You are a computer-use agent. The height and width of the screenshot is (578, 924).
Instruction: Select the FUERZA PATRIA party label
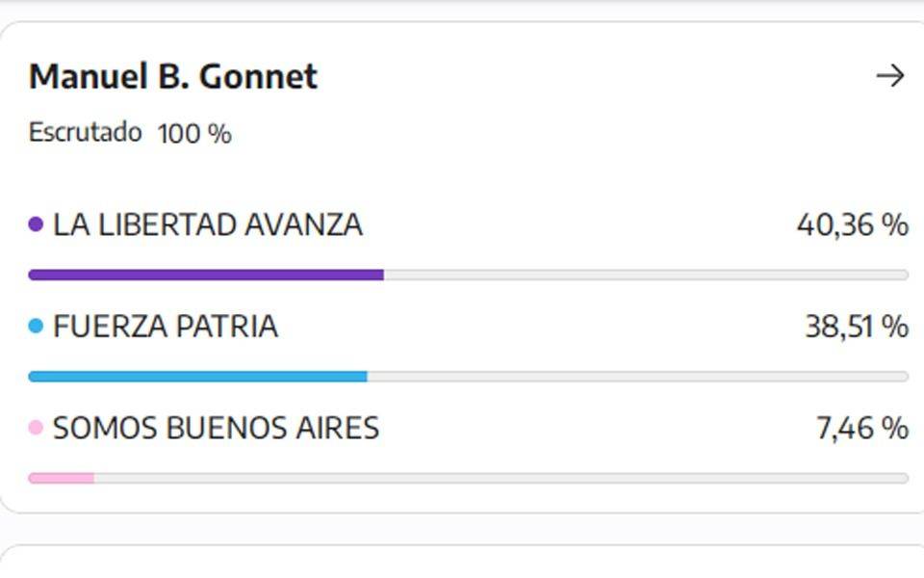point(166,327)
